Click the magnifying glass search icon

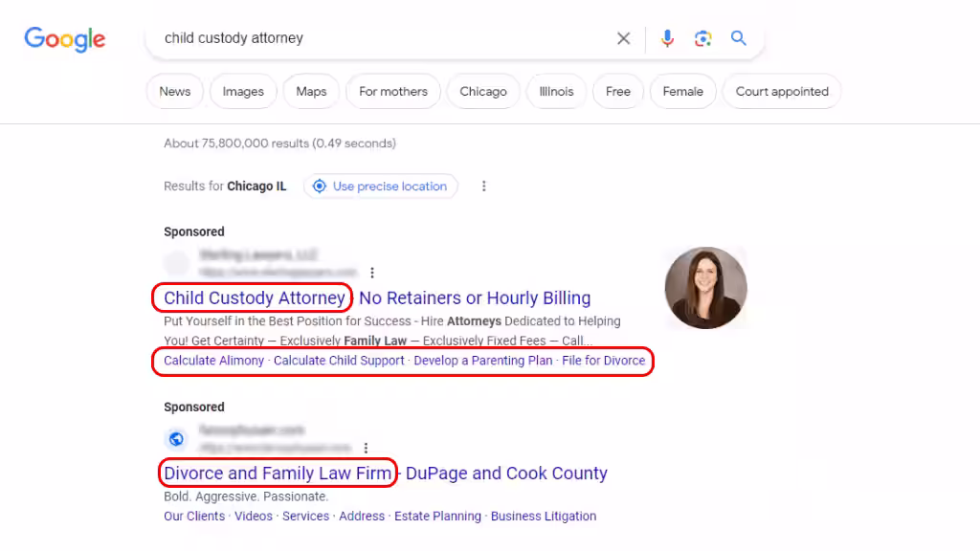(738, 38)
